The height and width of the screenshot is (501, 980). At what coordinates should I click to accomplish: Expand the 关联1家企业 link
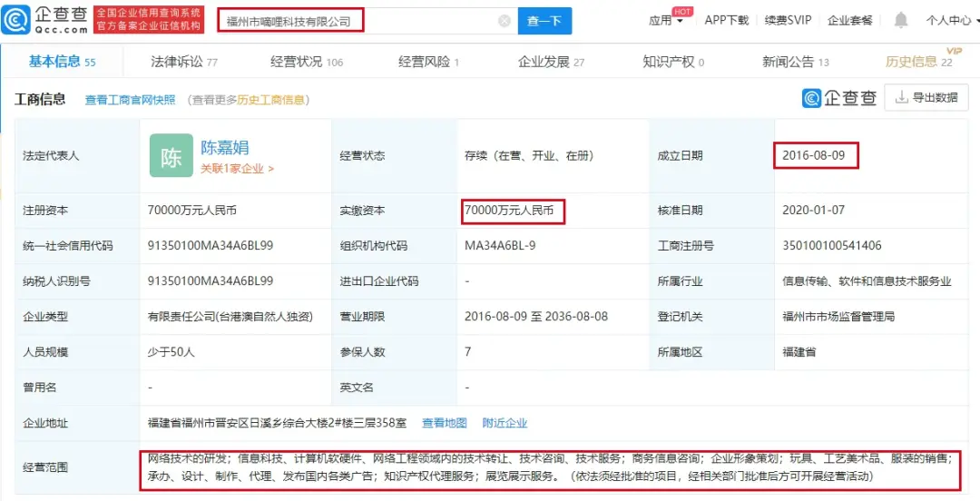237,168
